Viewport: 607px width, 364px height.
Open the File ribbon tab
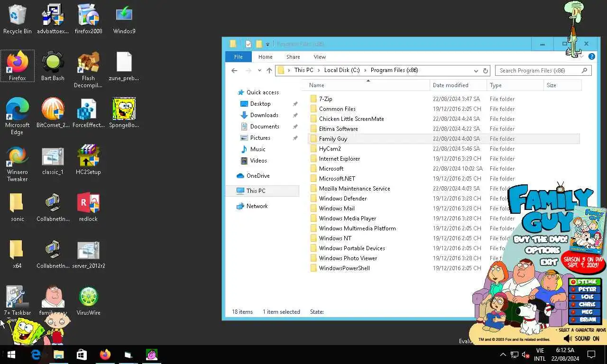pyautogui.click(x=238, y=57)
